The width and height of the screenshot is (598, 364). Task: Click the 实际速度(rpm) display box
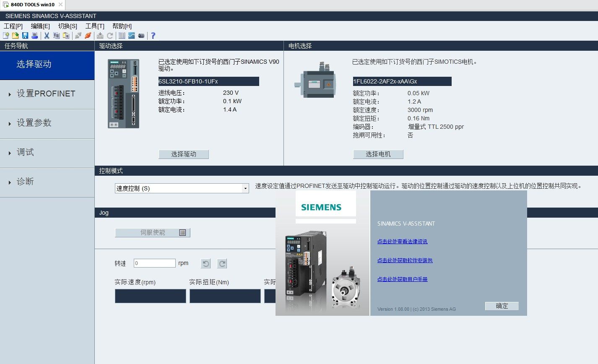point(151,296)
